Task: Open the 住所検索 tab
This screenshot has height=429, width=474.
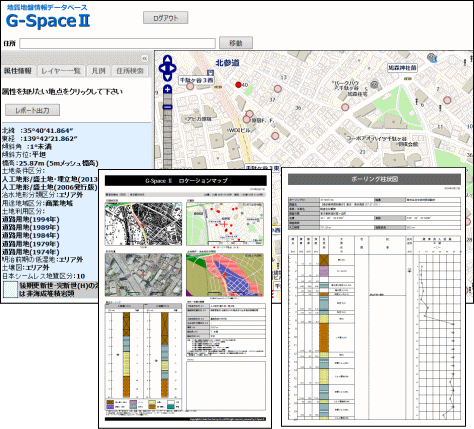Action: pos(130,71)
